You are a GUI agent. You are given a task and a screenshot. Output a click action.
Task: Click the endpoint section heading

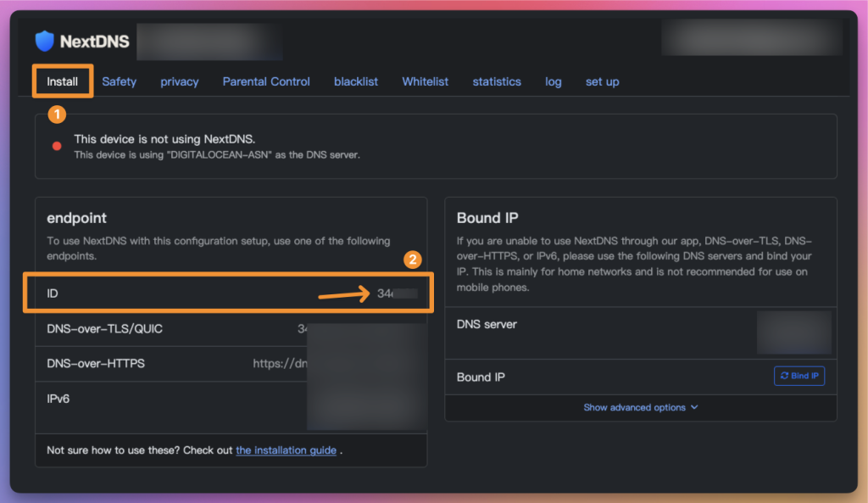click(x=76, y=218)
